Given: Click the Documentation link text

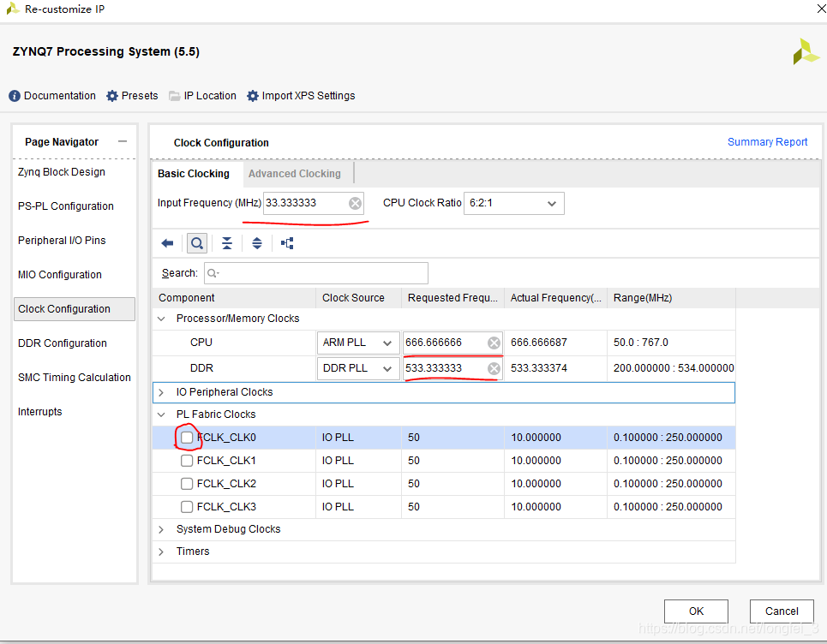Looking at the screenshot, I should click(60, 96).
